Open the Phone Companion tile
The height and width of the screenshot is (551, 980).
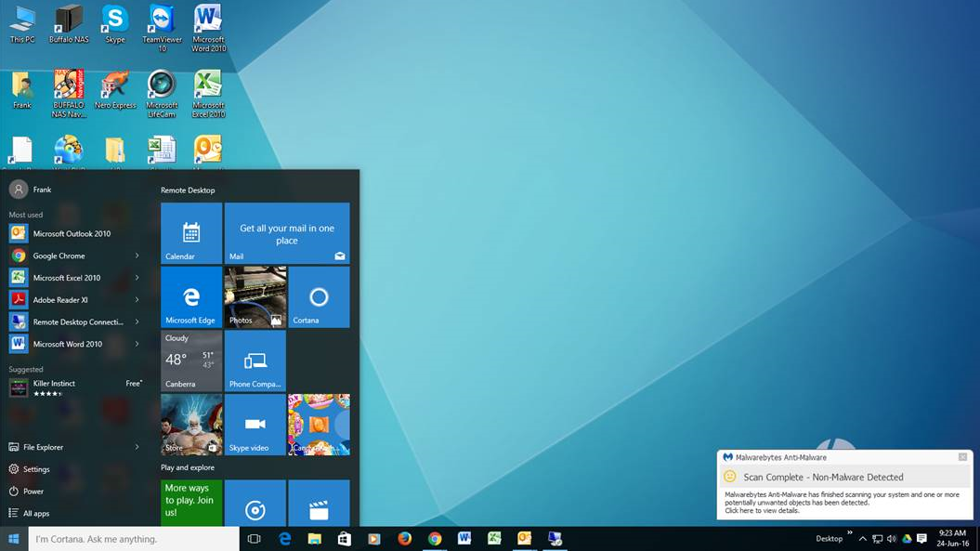pos(255,361)
